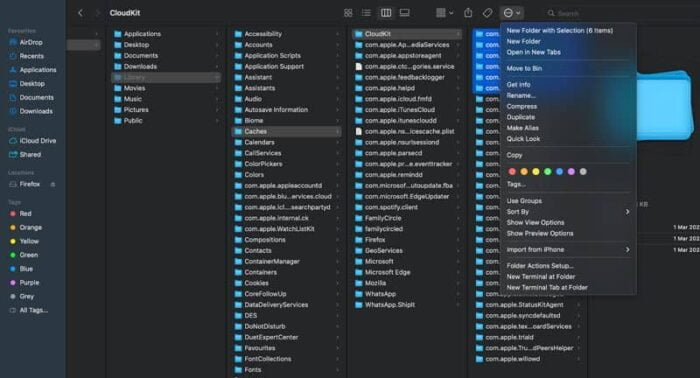The image size is (700, 378).
Task: Apply the blue tag color dot
Action: pyautogui.click(x=559, y=172)
